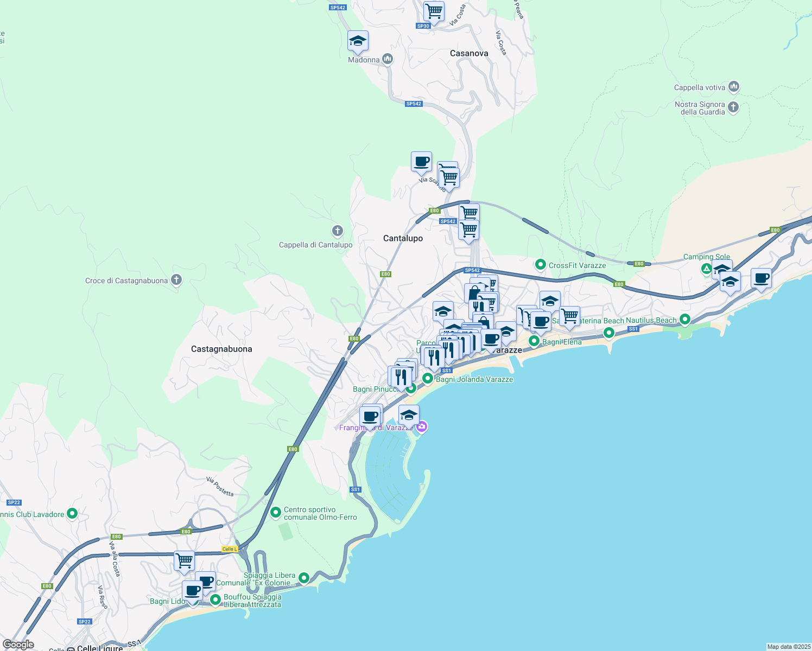Open the Spiaggia Libera Comunale green pin
The height and width of the screenshot is (651, 812).
point(304,578)
